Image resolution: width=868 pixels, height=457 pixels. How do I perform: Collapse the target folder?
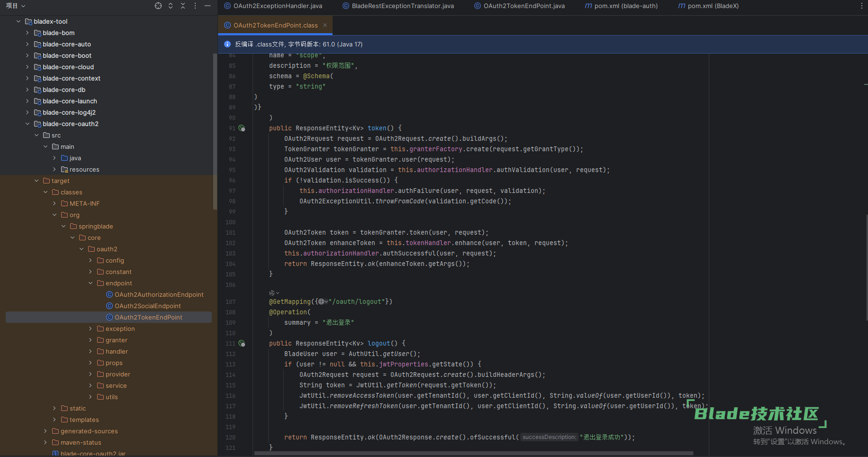(36, 181)
